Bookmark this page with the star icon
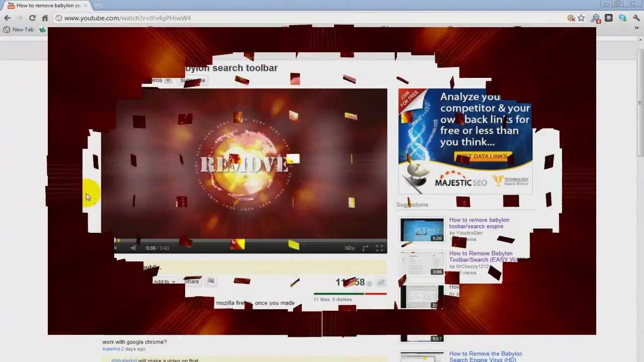This screenshot has width=644, height=362. [x=581, y=18]
